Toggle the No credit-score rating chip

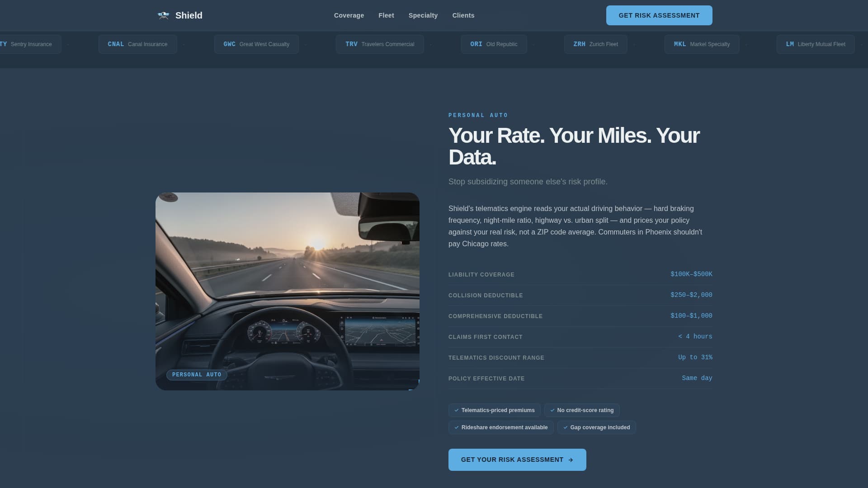(x=582, y=410)
